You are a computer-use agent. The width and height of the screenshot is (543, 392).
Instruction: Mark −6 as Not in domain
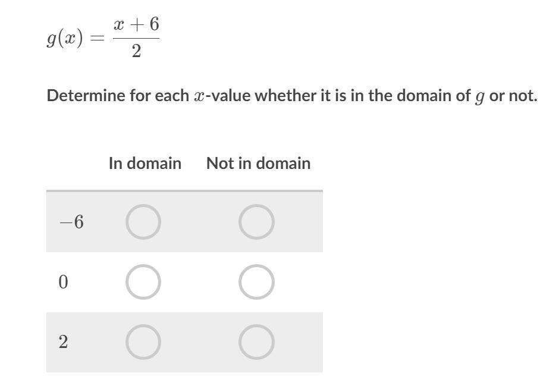click(x=256, y=222)
